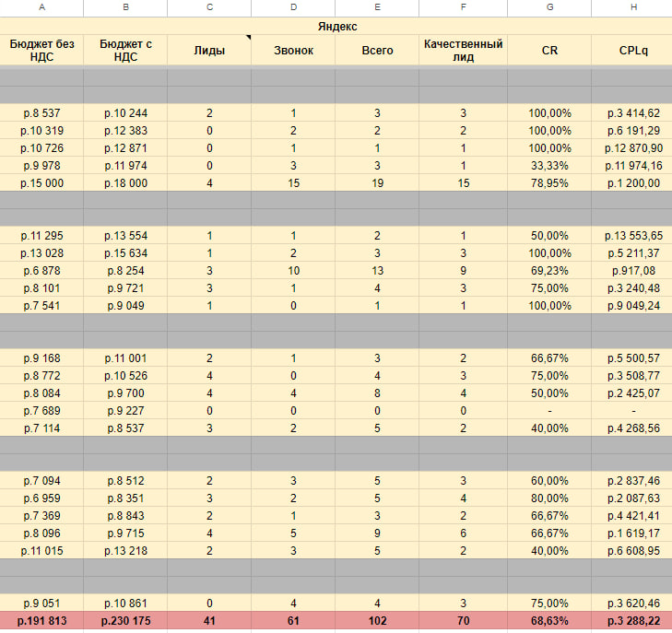672x633 pixels.
Task: Click total cell р.230 175
Action: click(125, 622)
